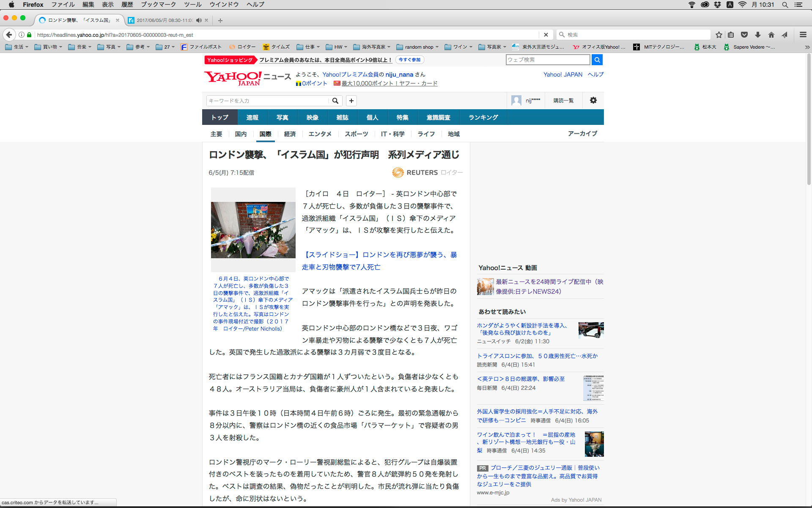This screenshot has height=508, width=812.
Task: Open the ブックマーク menu in the menu bar
Action: pyautogui.click(x=158, y=5)
